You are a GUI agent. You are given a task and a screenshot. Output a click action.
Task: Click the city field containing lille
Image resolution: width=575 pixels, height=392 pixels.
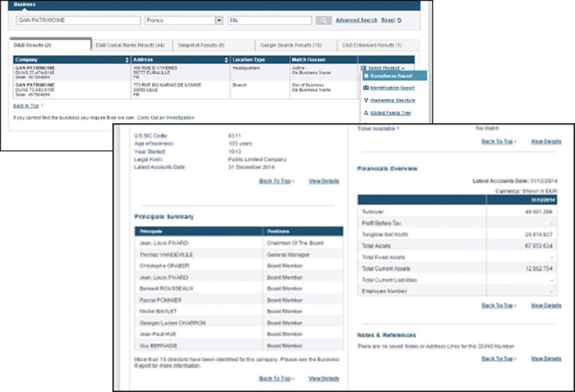[x=270, y=20]
